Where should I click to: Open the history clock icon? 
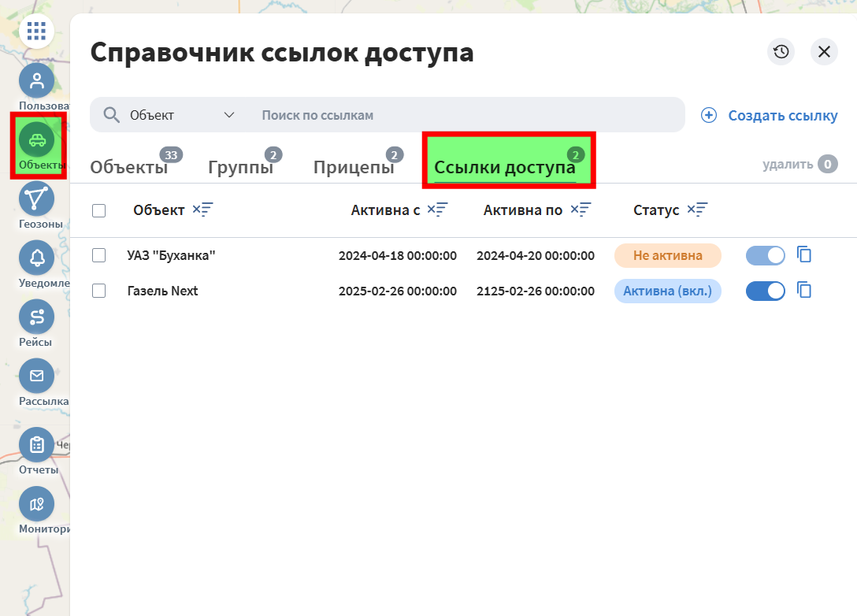coord(781,52)
